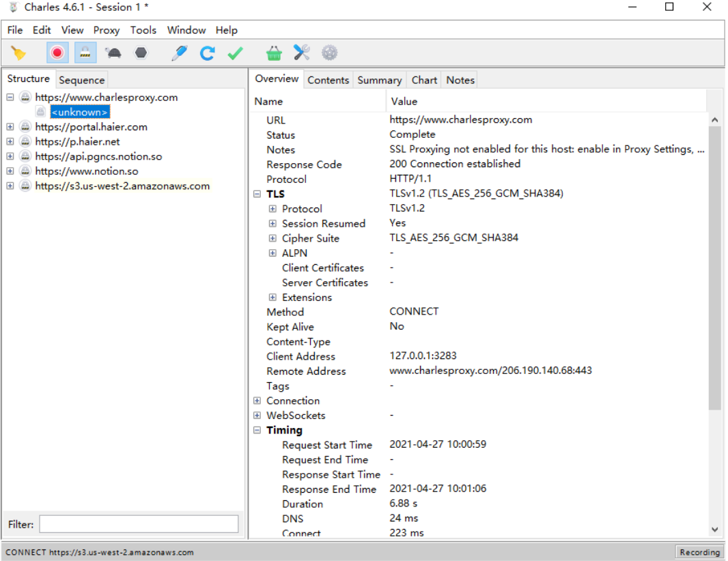The image size is (728, 561).
Task: Expand the ALPN row
Action: tap(272, 253)
